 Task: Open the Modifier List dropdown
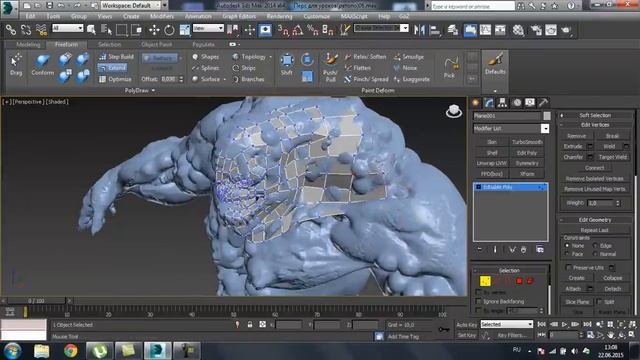click(x=511, y=129)
